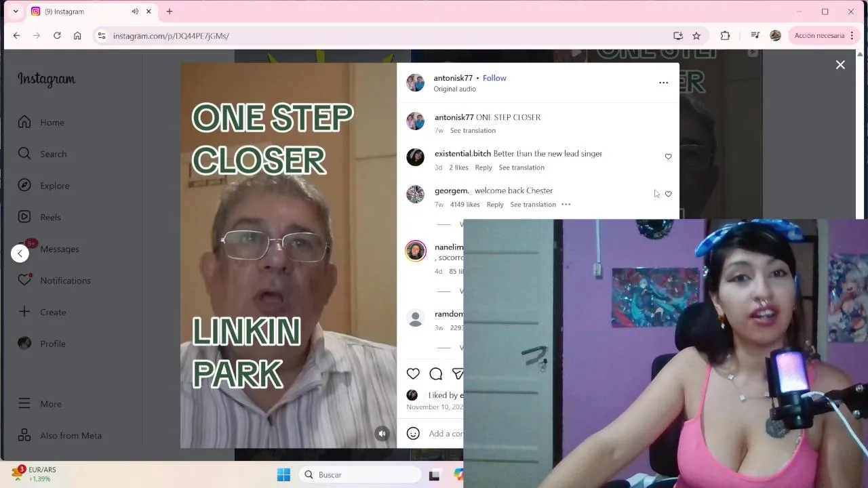Click Chrome profile avatar
868x488 pixels.
point(775,35)
